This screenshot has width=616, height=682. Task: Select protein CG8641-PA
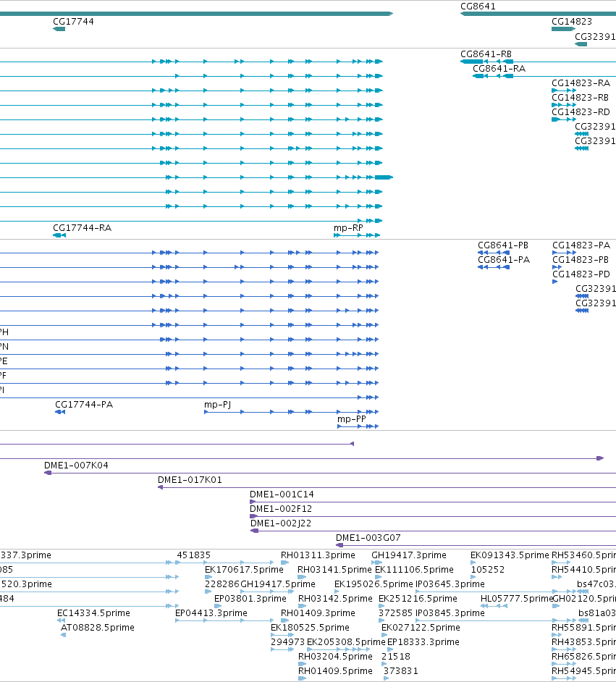[504, 260]
